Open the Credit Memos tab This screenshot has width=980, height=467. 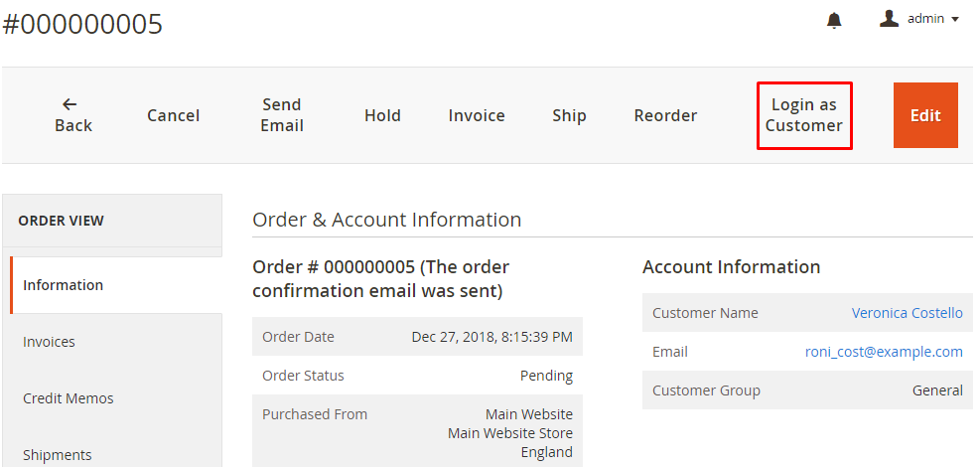coord(69,398)
